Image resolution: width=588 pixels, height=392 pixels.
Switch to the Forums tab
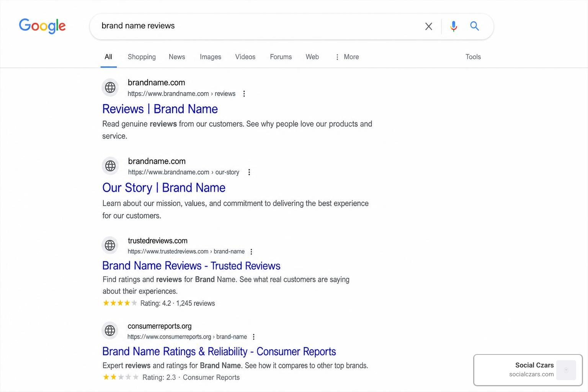pos(281,57)
